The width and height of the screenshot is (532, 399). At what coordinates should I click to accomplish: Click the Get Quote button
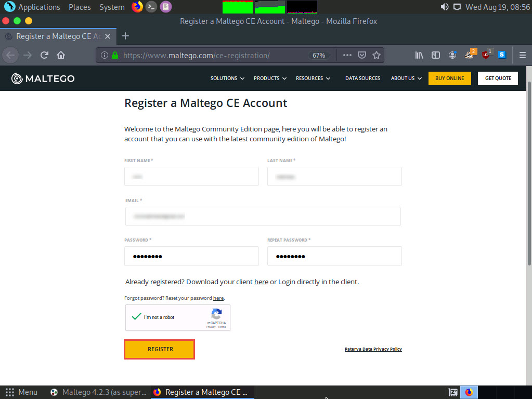(x=498, y=78)
